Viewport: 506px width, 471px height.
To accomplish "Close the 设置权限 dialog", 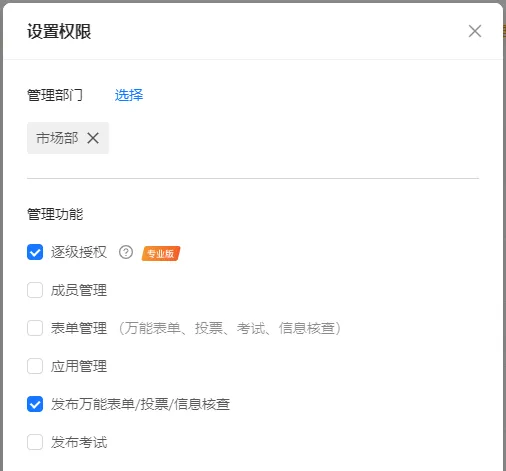I will (475, 31).
